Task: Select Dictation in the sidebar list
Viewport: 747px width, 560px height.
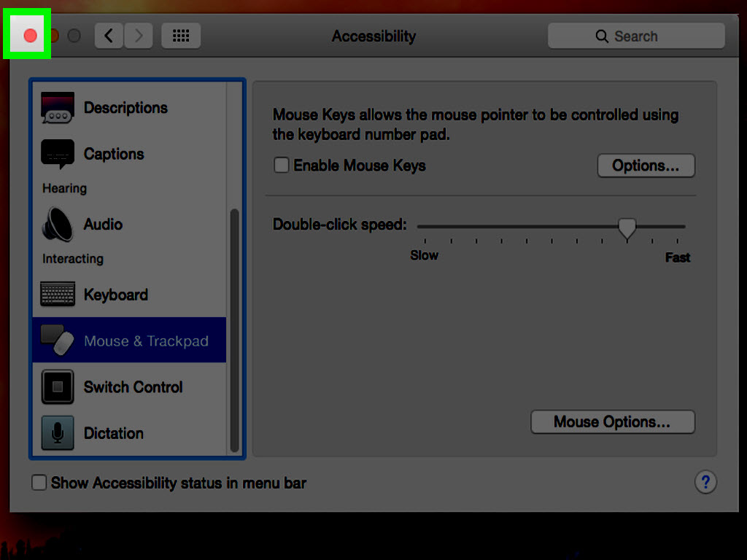Action: (129, 433)
